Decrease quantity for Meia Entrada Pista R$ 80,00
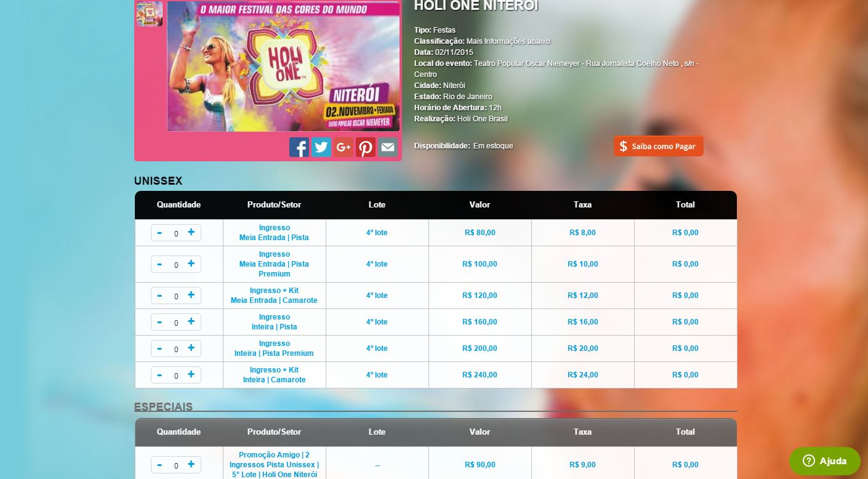868x479 pixels. pyautogui.click(x=159, y=232)
